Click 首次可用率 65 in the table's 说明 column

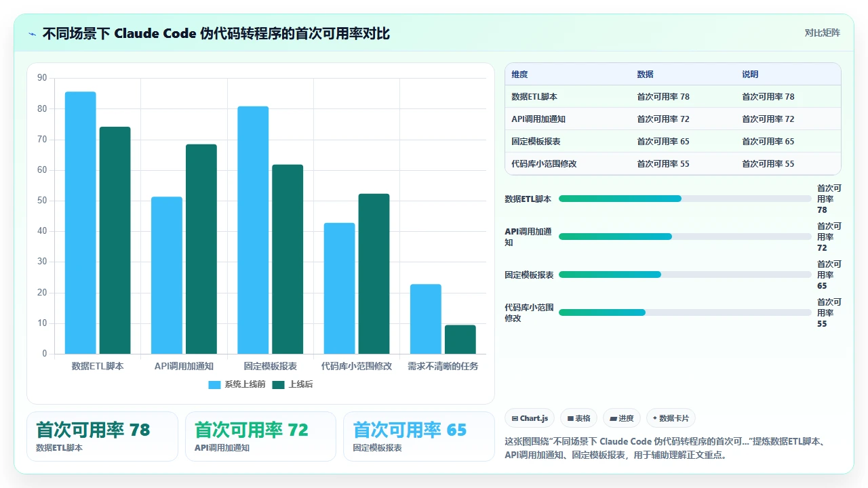click(768, 142)
